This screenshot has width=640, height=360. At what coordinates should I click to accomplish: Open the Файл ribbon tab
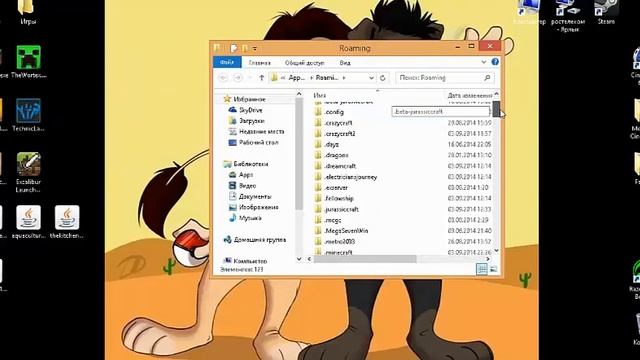(227, 62)
